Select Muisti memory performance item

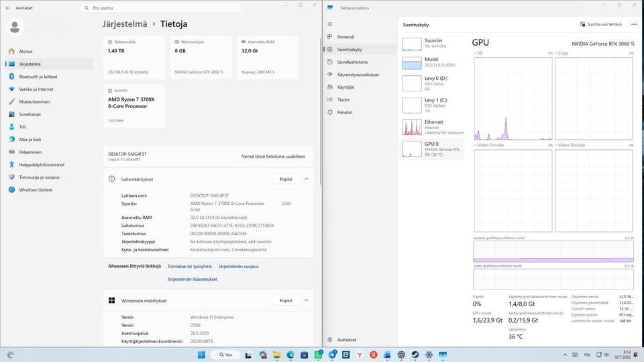[432, 62]
